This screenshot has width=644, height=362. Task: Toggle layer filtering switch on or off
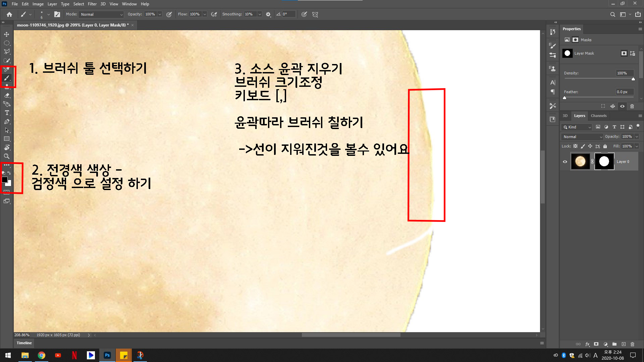pyautogui.click(x=638, y=126)
